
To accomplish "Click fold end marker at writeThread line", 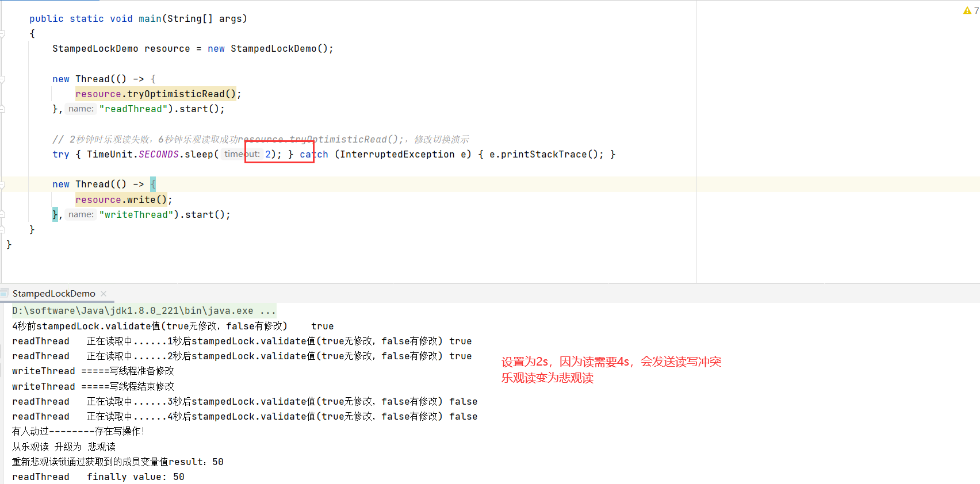I will pyautogui.click(x=2, y=214).
